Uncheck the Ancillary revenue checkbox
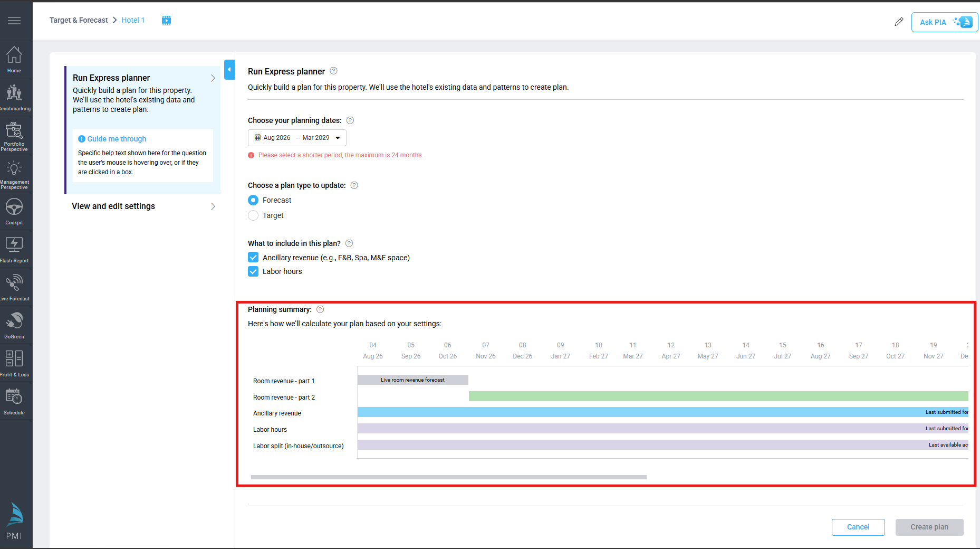The image size is (980, 549). pyautogui.click(x=253, y=258)
